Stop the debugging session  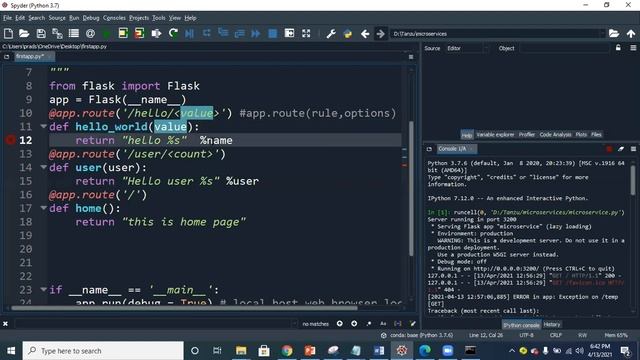pyautogui.click(x=273, y=33)
